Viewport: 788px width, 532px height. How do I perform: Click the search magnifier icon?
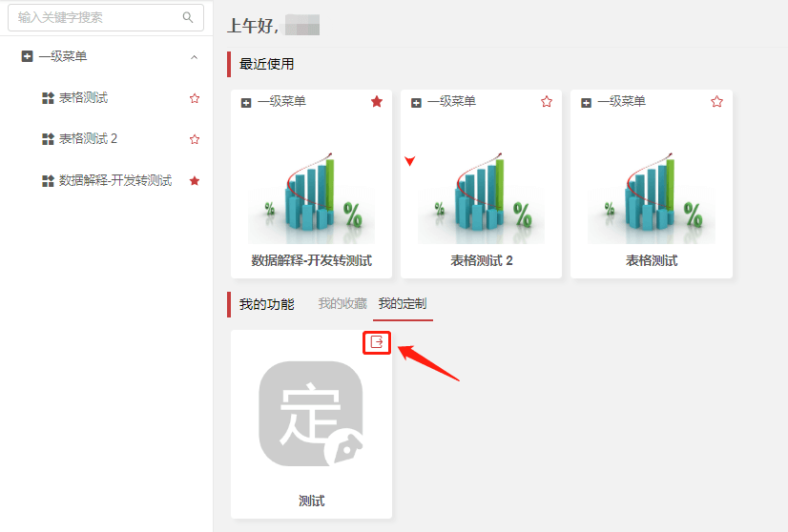[x=187, y=17]
